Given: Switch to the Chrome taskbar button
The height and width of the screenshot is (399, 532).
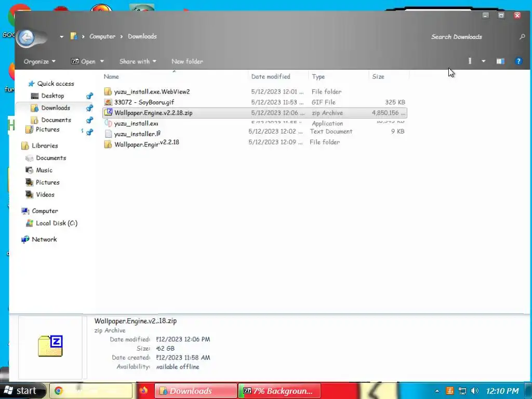Looking at the screenshot, I should pos(91,391).
